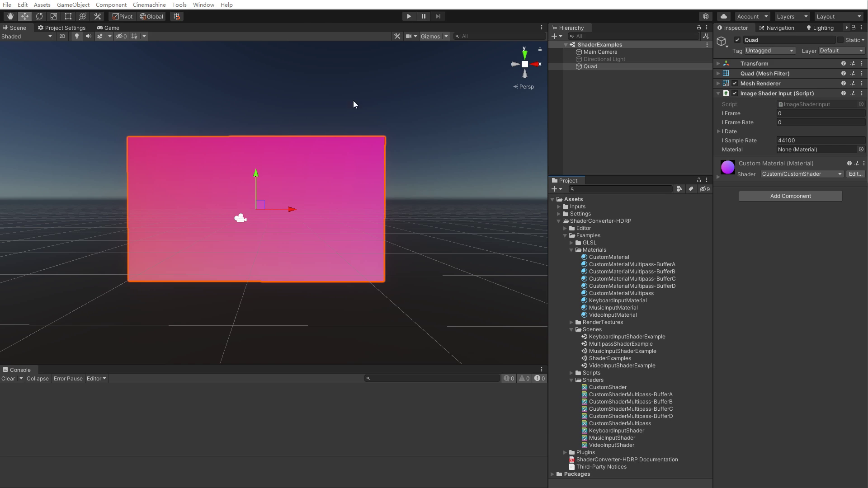Click the Pause button in toolbar
The height and width of the screenshot is (488, 868).
click(x=423, y=16)
